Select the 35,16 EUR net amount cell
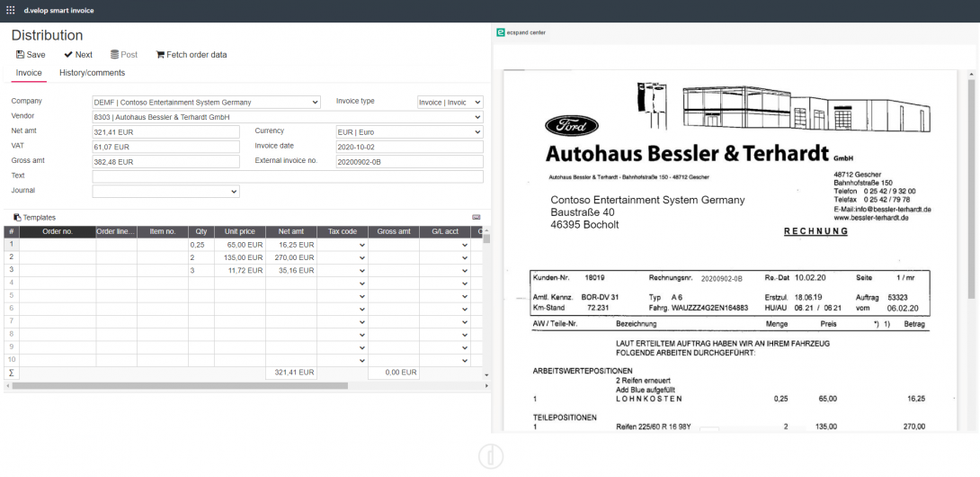This screenshot has height=477, width=980. tap(291, 270)
